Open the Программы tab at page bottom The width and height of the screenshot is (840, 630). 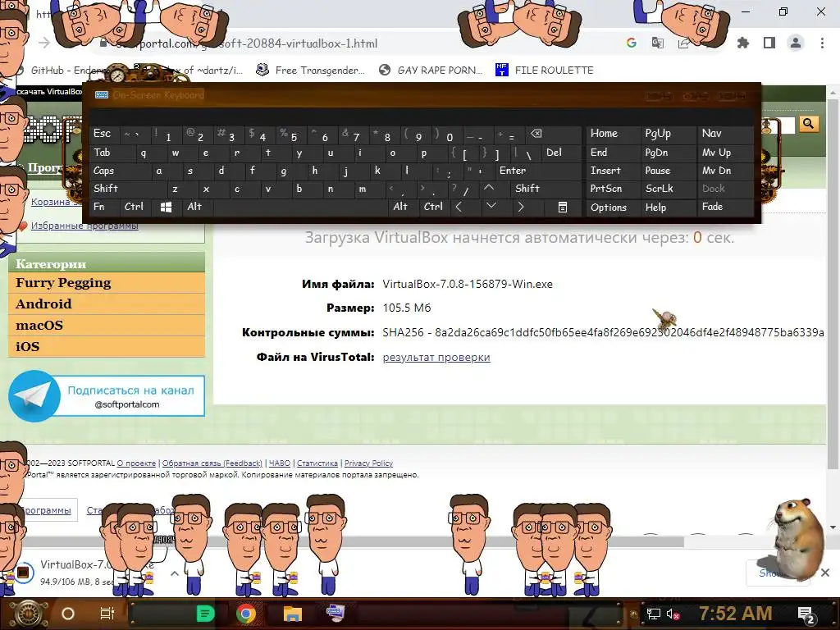coord(47,510)
